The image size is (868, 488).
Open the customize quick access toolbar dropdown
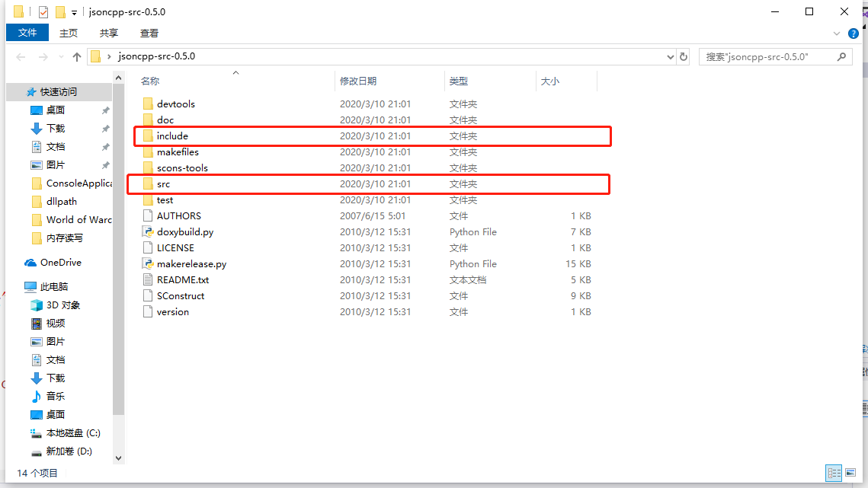point(73,11)
